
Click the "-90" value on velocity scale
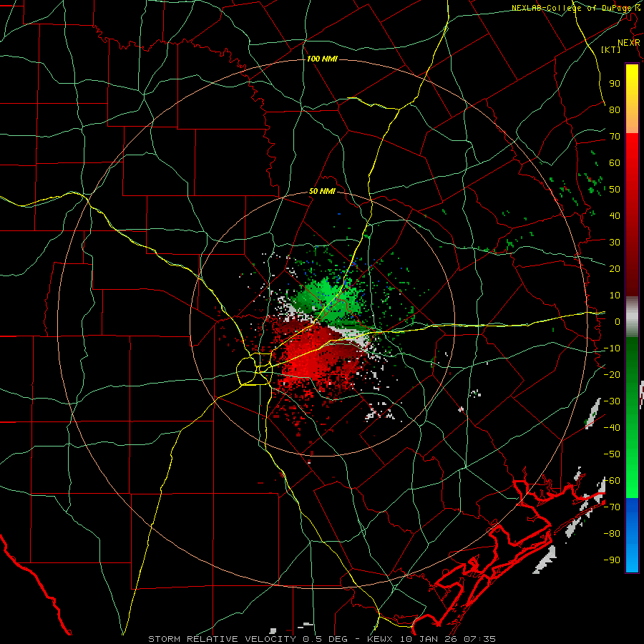tap(612, 560)
